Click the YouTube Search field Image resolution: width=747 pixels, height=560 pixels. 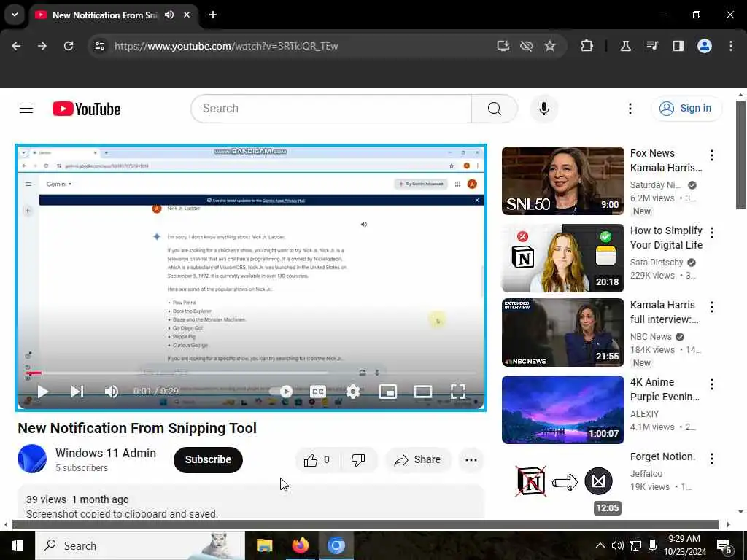(332, 109)
